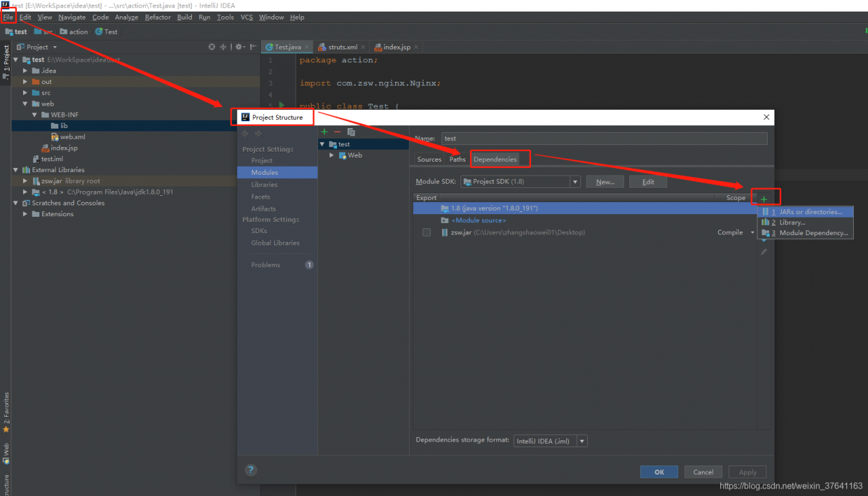This screenshot has width=868, height=496.
Task: Click the action breadcrumb in navigation bar
Action: (74, 32)
